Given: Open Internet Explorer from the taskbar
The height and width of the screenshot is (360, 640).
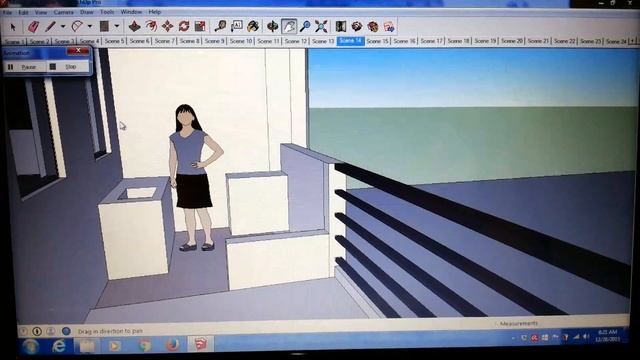Looking at the screenshot, I should (59, 346).
